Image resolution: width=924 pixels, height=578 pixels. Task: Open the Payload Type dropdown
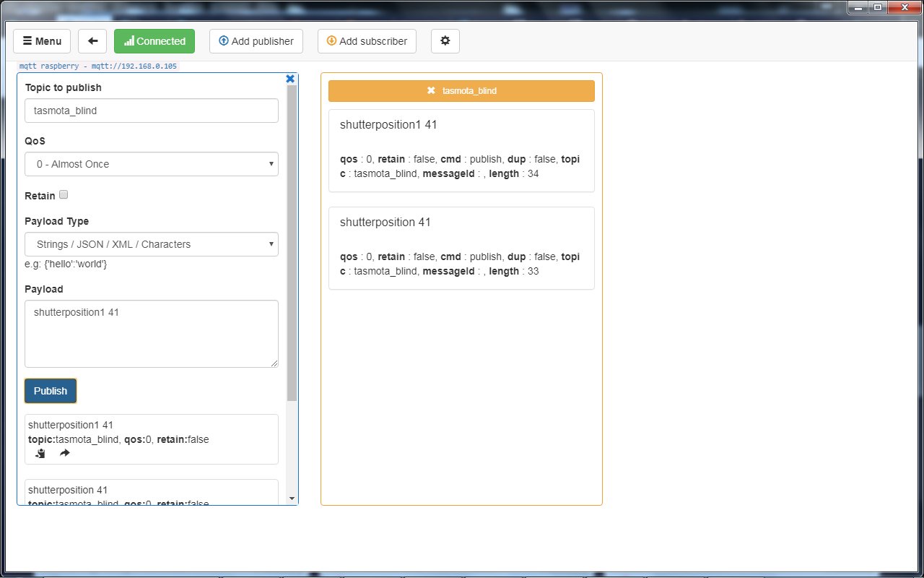[x=152, y=244]
